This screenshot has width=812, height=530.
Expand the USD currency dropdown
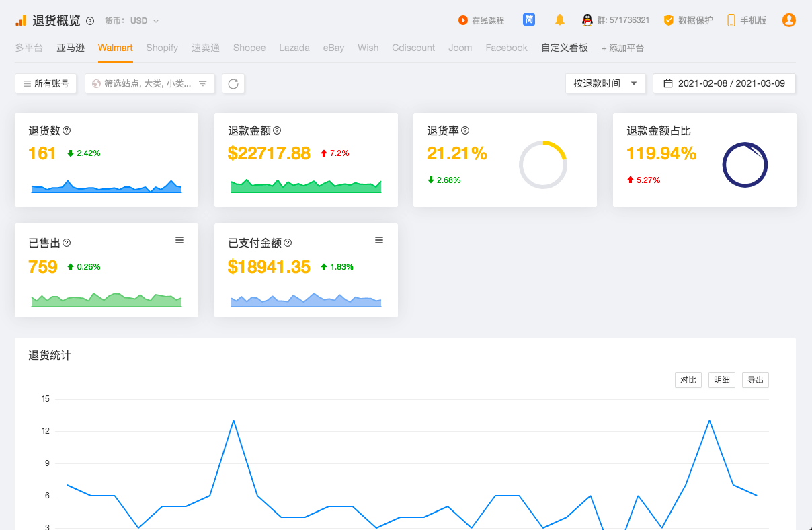point(145,21)
